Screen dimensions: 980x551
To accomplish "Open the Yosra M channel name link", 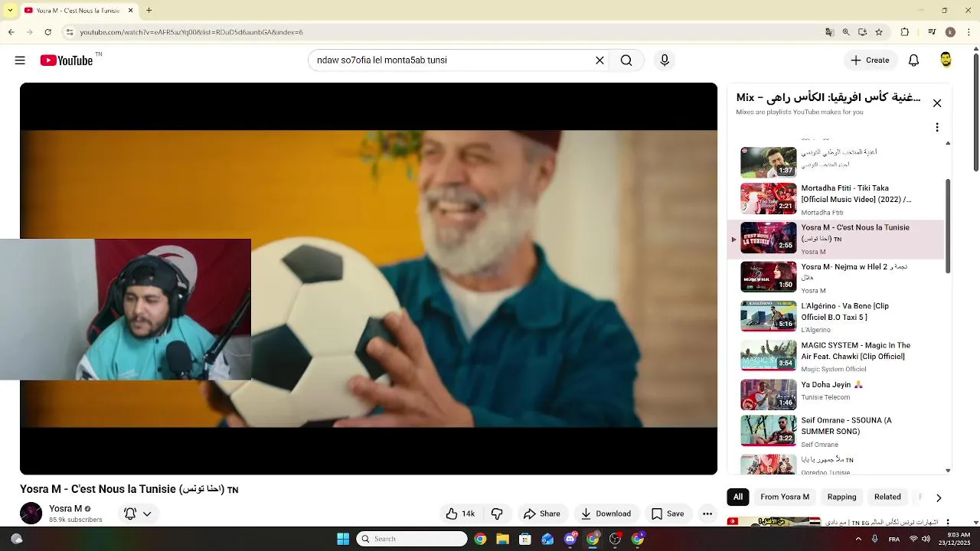I will 65,508.
